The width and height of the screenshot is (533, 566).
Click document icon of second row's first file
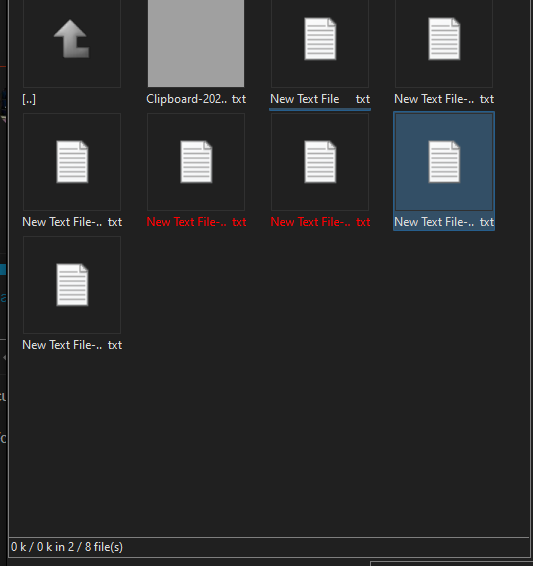72,162
